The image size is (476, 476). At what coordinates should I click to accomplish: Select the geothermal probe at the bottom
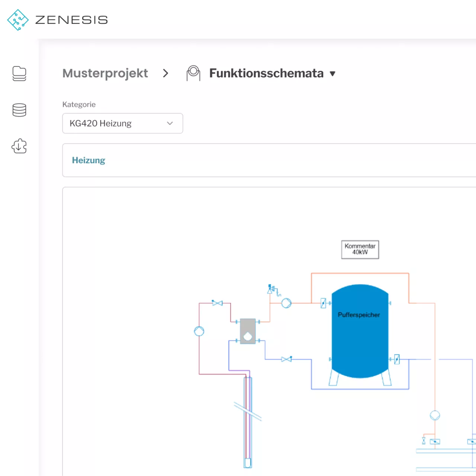pyautogui.click(x=248, y=424)
